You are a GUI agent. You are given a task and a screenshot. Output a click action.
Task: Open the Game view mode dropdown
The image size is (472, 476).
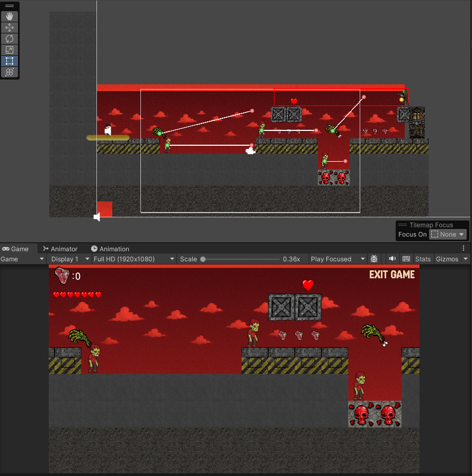[22, 259]
